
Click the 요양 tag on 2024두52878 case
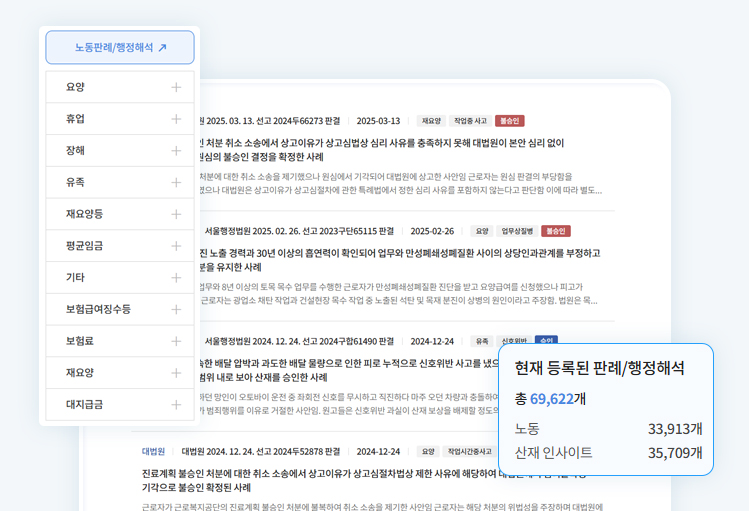click(428, 451)
